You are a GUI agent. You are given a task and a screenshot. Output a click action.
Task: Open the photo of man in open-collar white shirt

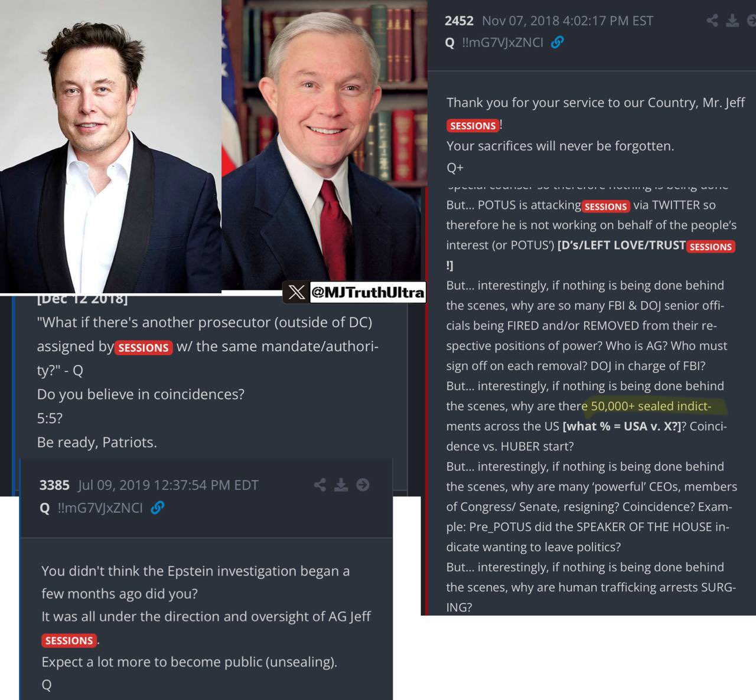point(110,146)
